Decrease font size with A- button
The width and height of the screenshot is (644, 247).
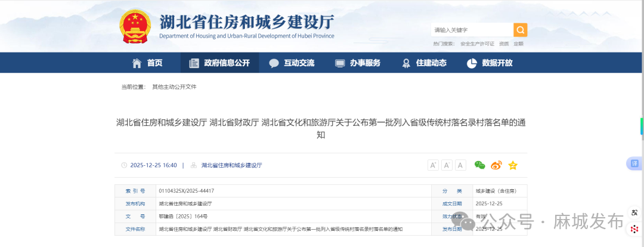pyautogui.click(x=447, y=165)
